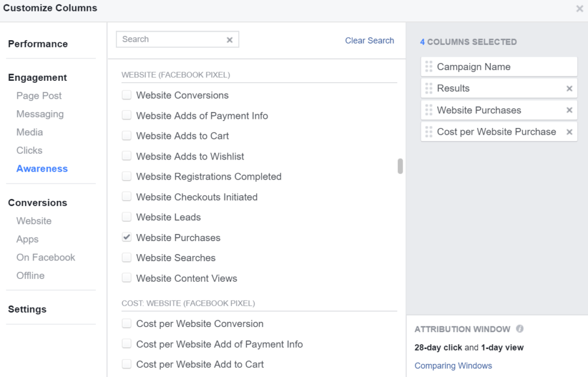The width and height of the screenshot is (588, 377).
Task: Focus the Search input field
Action: pyautogui.click(x=172, y=40)
